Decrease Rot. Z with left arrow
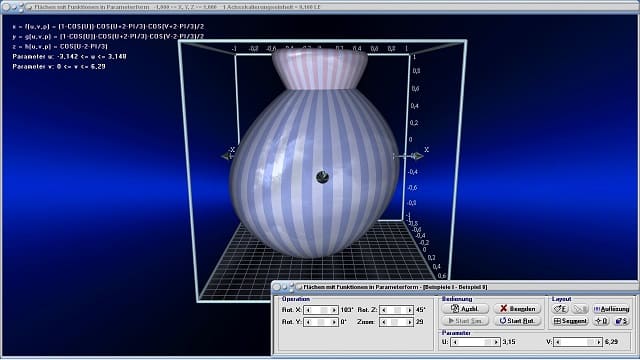640x360 pixels. click(x=384, y=310)
